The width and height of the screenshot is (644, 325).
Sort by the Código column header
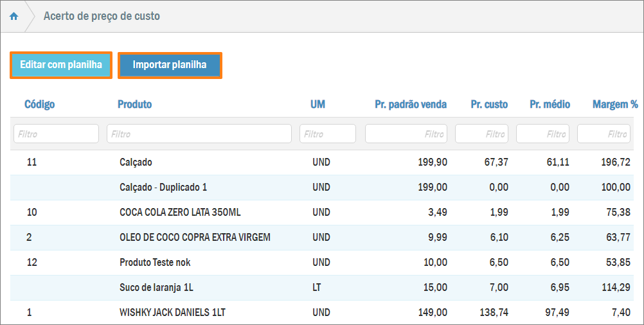[x=40, y=104]
